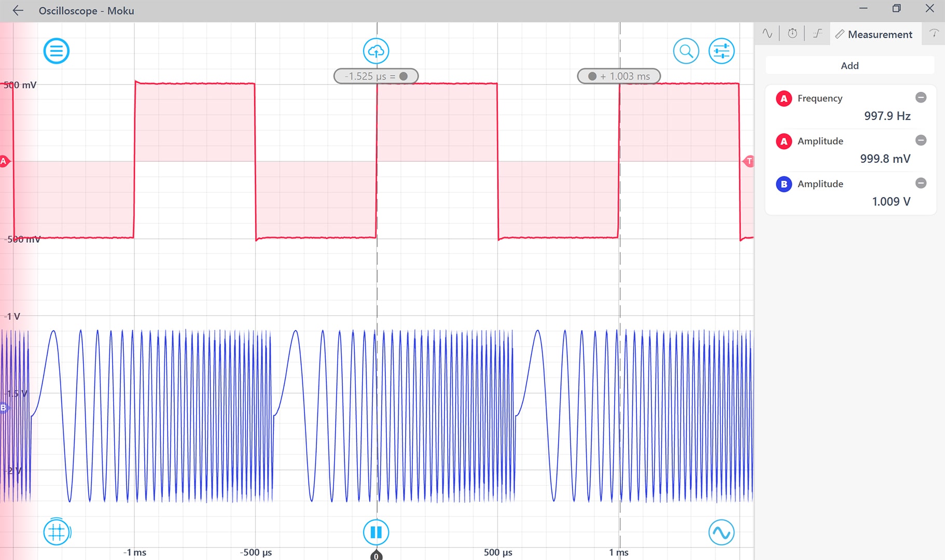Open the +1.003 ms cursor label menu
Screen dimensions: 945x560
tap(618, 76)
